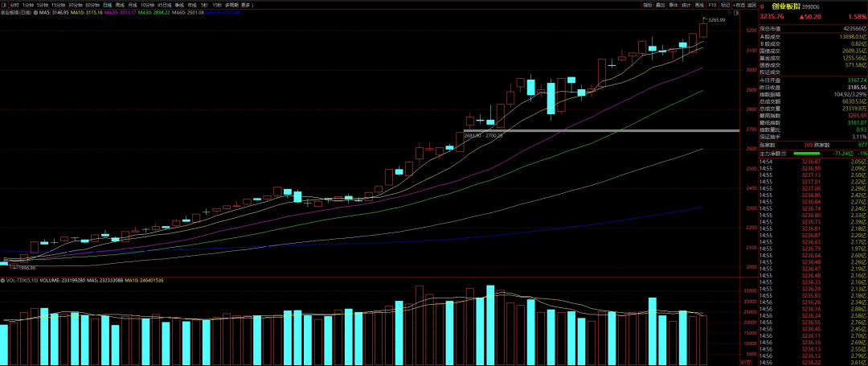This screenshot has width=868, height=366.
Task: Click the green 主力净额 progress bar
Action: 806,152
